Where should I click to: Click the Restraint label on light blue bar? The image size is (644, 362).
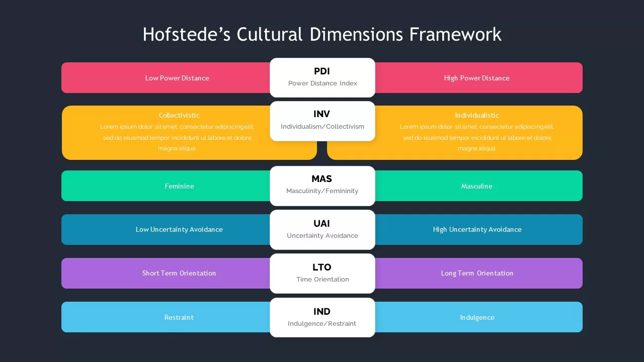(x=179, y=317)
